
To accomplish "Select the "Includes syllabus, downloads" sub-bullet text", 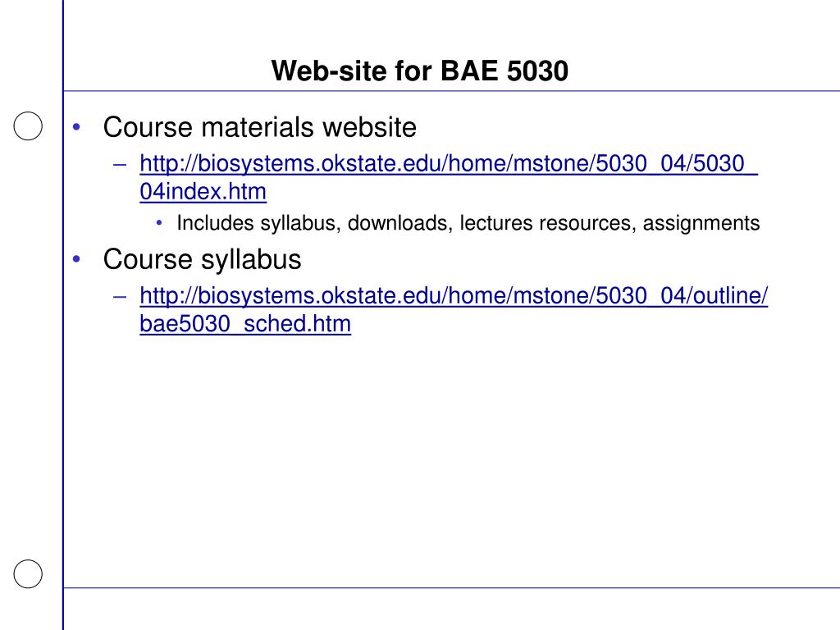I will [313, 223].
